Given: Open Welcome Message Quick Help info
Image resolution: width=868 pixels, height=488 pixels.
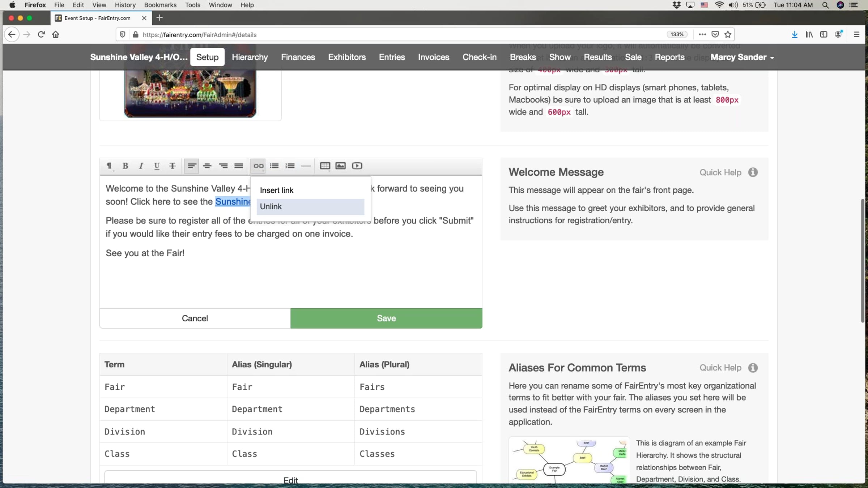Looking at the screenshot, I should coord(753,172).
